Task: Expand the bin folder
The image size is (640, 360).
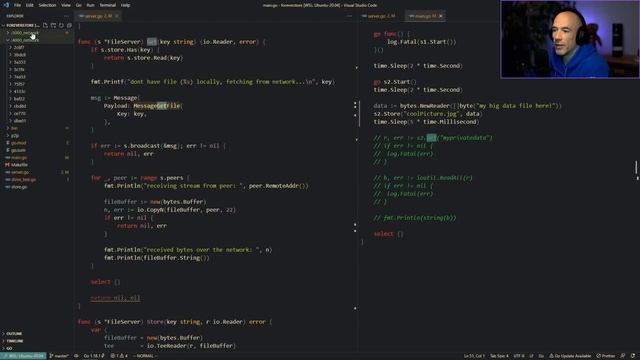Action: click(x=37, y=128)
